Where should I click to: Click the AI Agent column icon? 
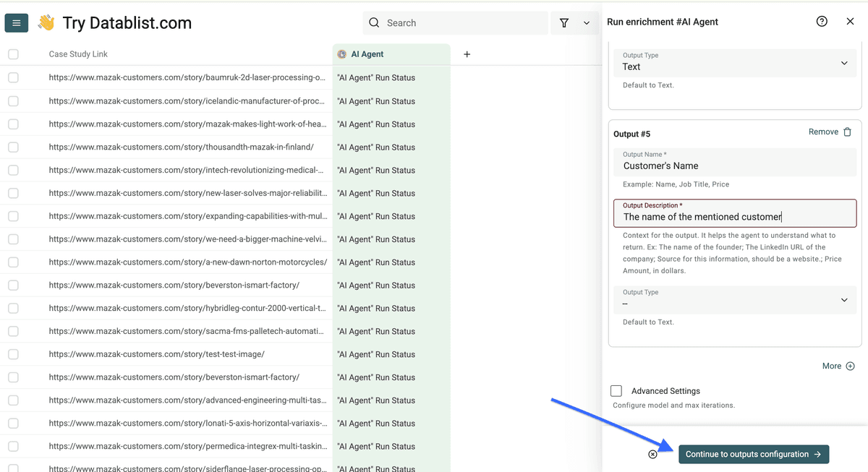[x=342, y=54]
